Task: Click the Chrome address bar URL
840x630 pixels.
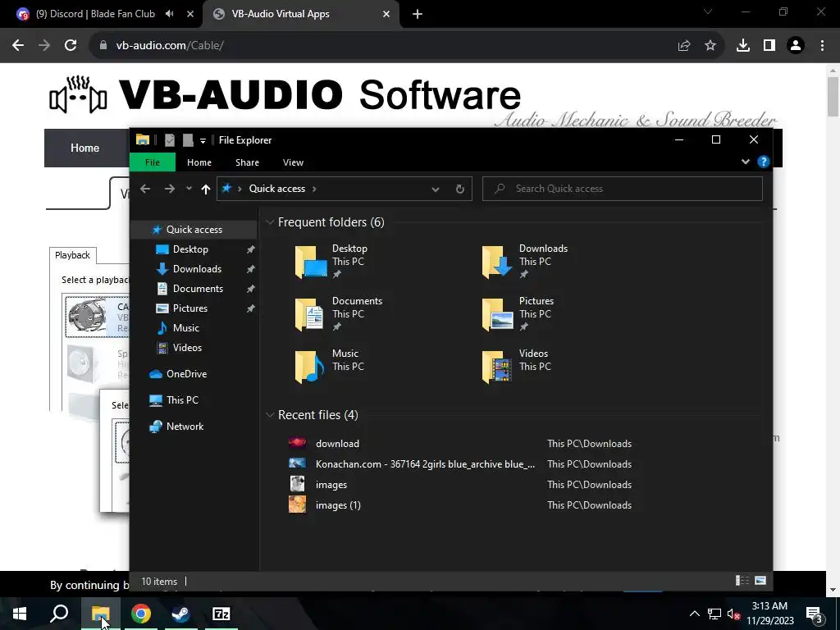Action: click(x=170, y=46)
